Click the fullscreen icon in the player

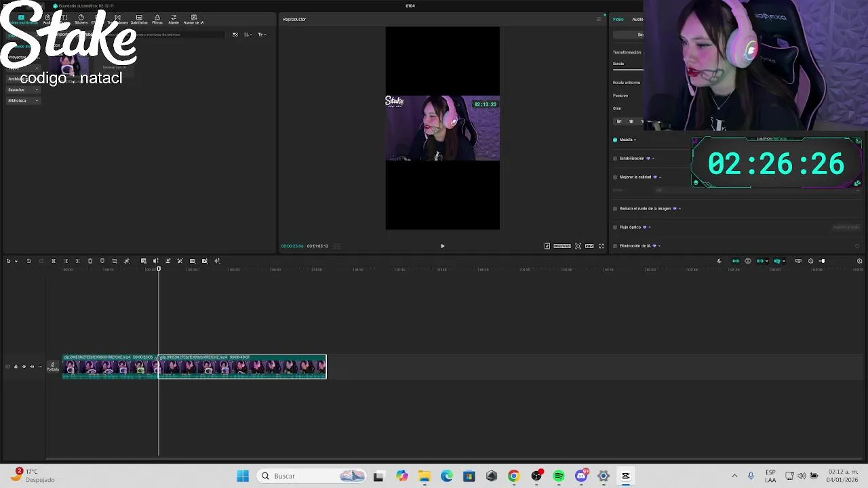tap(601, 246)
